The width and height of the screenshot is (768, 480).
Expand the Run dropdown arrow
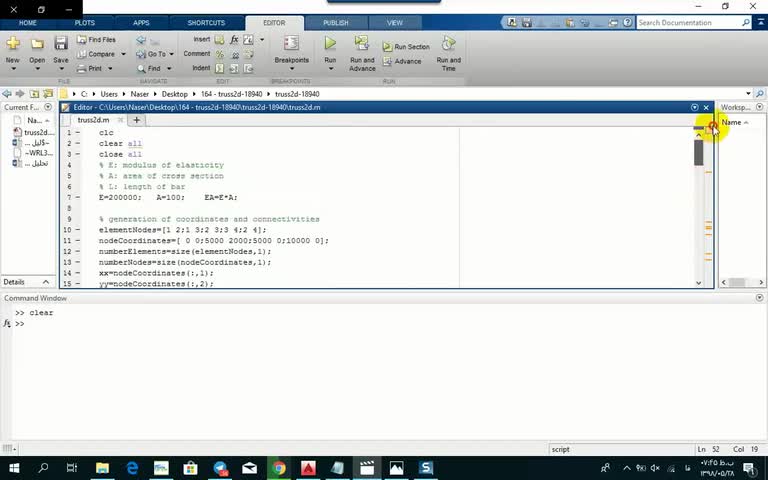click(330, 69)
